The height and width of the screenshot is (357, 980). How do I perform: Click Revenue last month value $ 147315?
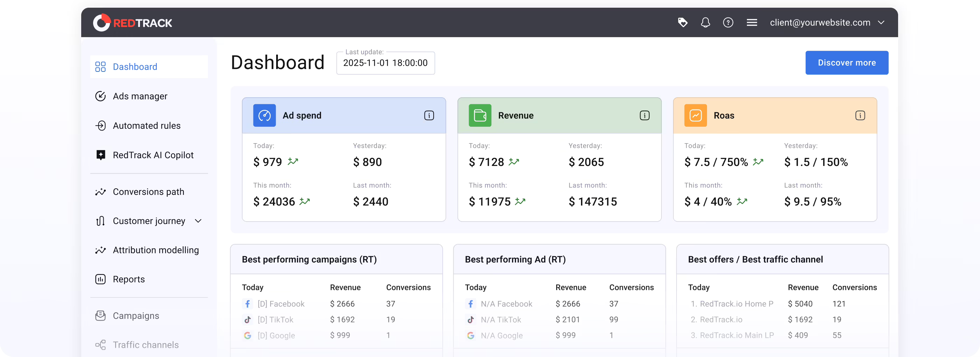click(593, 202)
